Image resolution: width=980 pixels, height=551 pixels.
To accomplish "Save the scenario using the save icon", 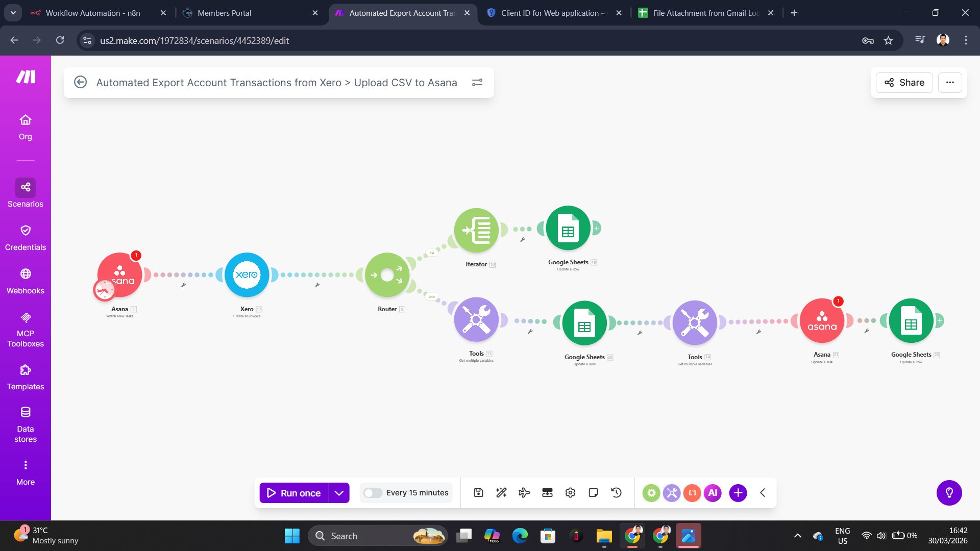I will coord(478,492).
